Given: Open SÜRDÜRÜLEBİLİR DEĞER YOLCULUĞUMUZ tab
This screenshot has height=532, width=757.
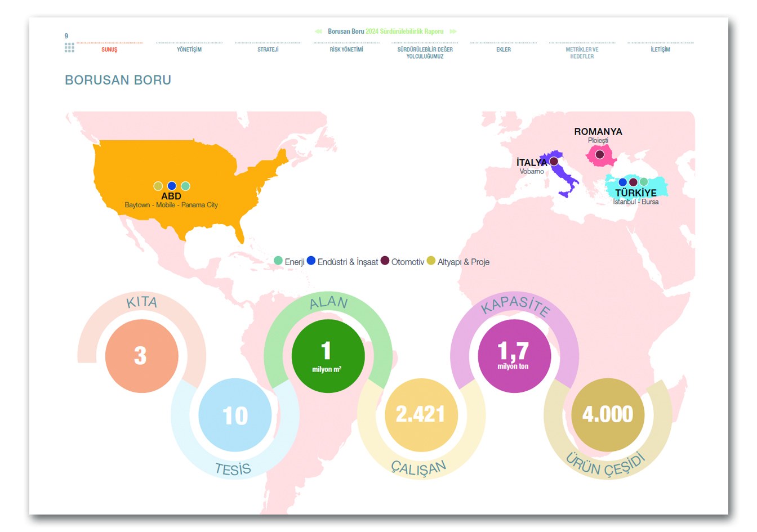Looking at the screenshot, I should point(425,53).
